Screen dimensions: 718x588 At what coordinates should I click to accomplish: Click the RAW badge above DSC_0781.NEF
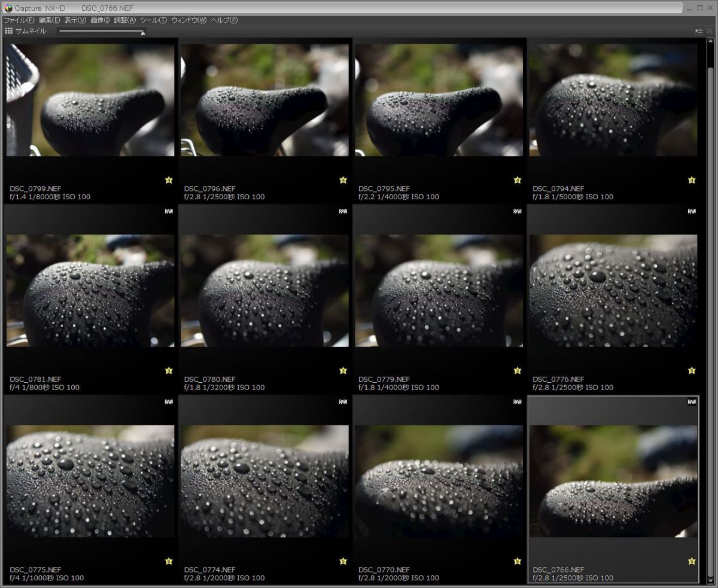(169, 211)
